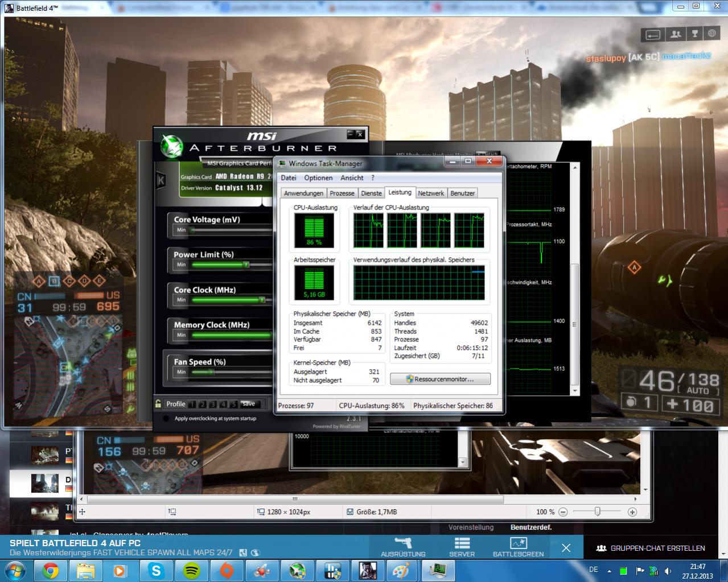
Task: Open the Windows Start menu
Action: pos(15,570)
